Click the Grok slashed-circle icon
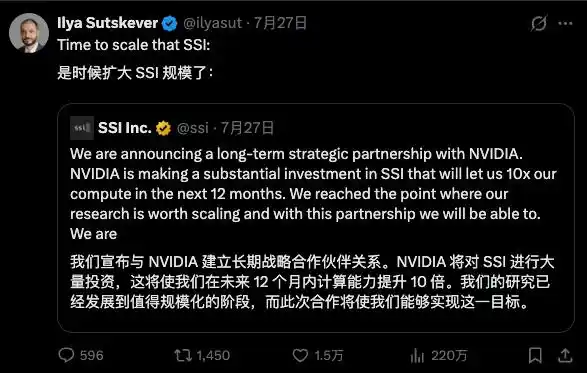Screen dimensions: 587x373 tap(539, 23)
